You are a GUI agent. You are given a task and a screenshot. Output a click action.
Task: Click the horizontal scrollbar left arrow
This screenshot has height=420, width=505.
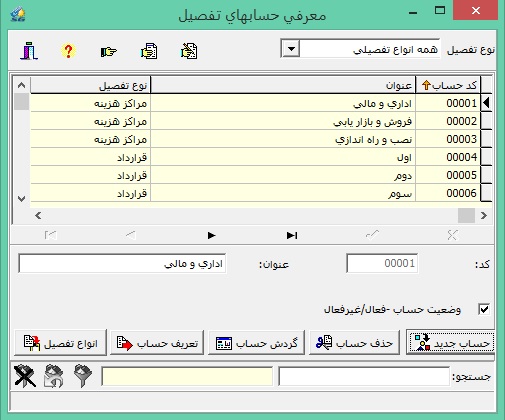(38, 216)
